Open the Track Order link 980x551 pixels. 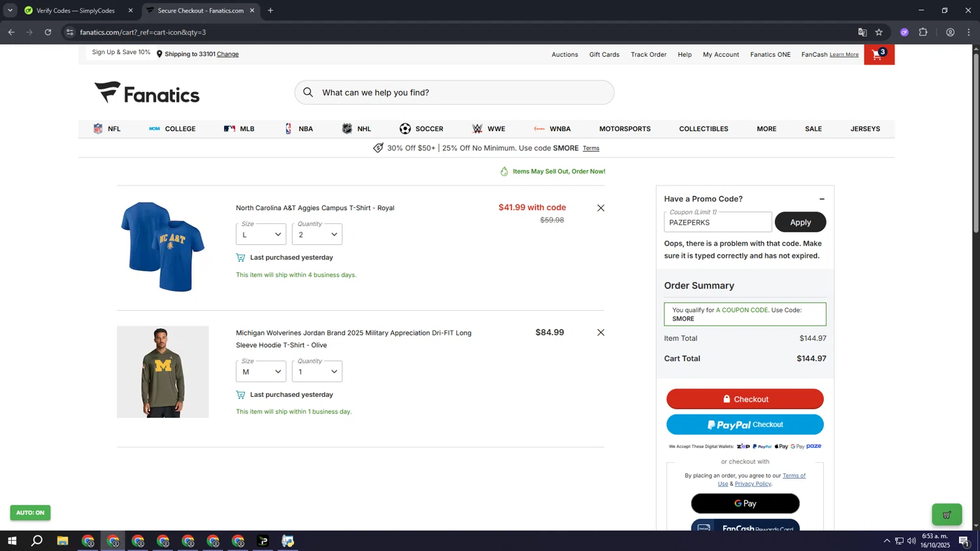pyautogui.click(x=648, y=55)
